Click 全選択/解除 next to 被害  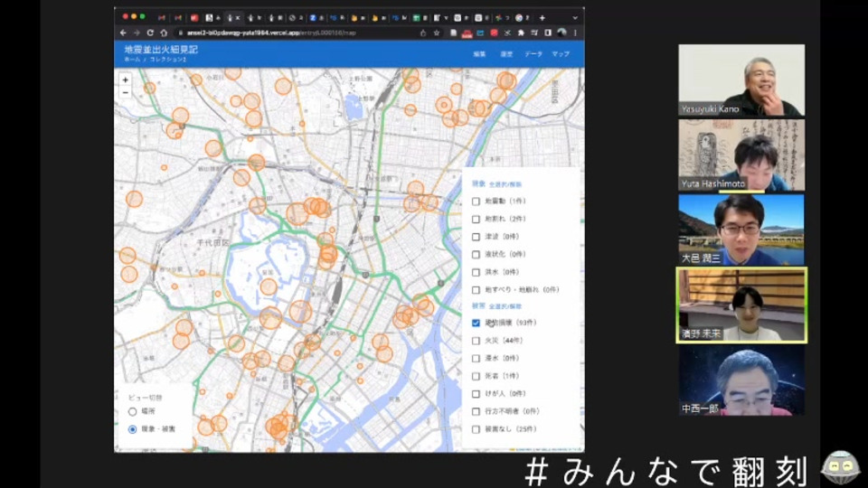coord(505,306)
